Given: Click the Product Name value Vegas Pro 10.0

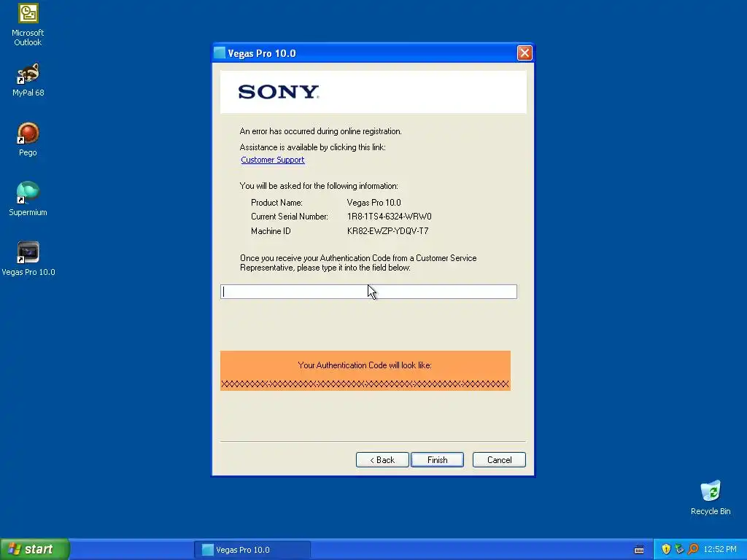Looking at the screenshot, I should tap(374, 203).
